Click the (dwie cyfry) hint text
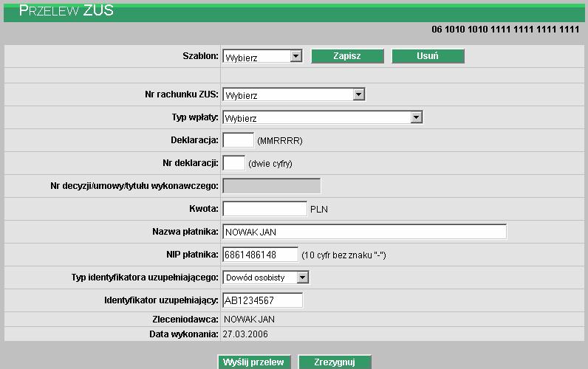The image size is (588, 369). [x=270, y=164]
